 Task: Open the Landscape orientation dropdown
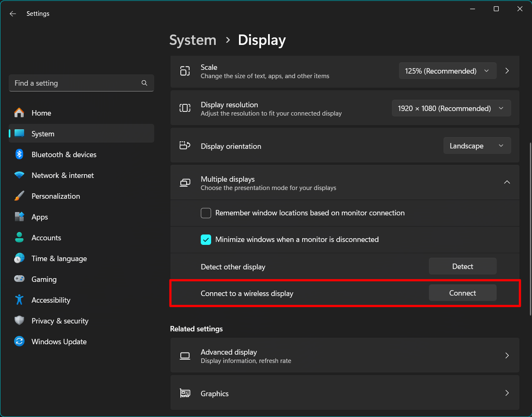pyautogui.click(x=477, y=146)
